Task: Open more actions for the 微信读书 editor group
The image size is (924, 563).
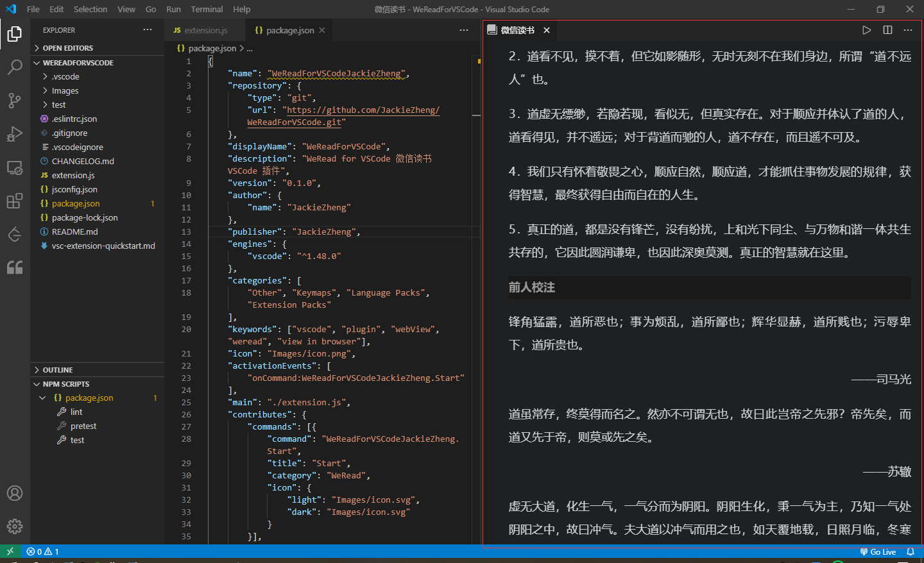Action: (x=908, y=30)
